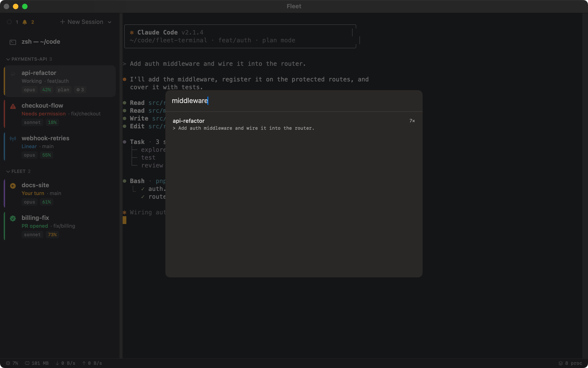Viewport: 588px width, 368px height.
Task: Click the terminal icon beside zsh — ~/code
Action: pyautogui.click(x=13, y=42)
